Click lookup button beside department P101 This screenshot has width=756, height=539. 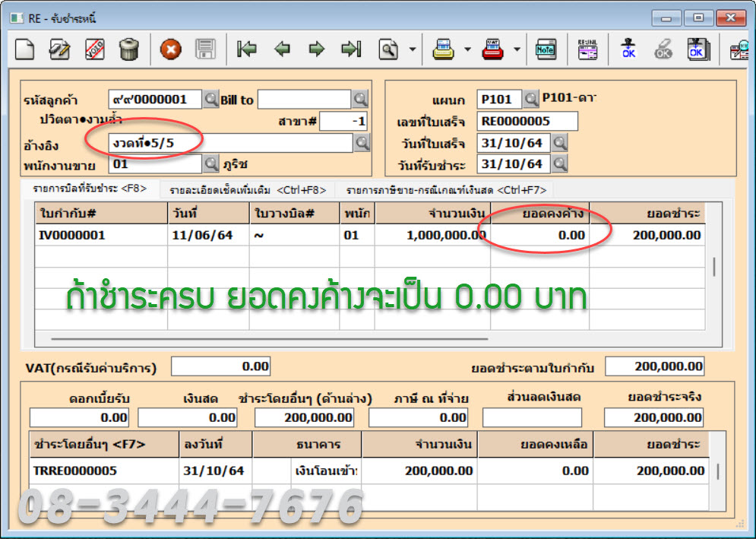click(x=531, y=100)
